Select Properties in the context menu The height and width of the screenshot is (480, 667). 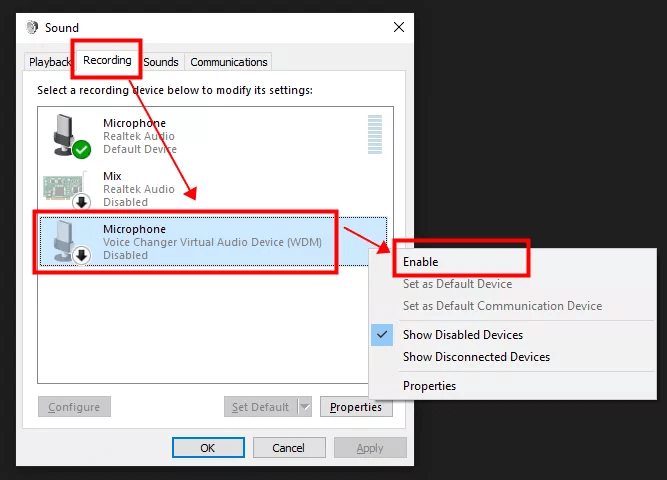429,386
